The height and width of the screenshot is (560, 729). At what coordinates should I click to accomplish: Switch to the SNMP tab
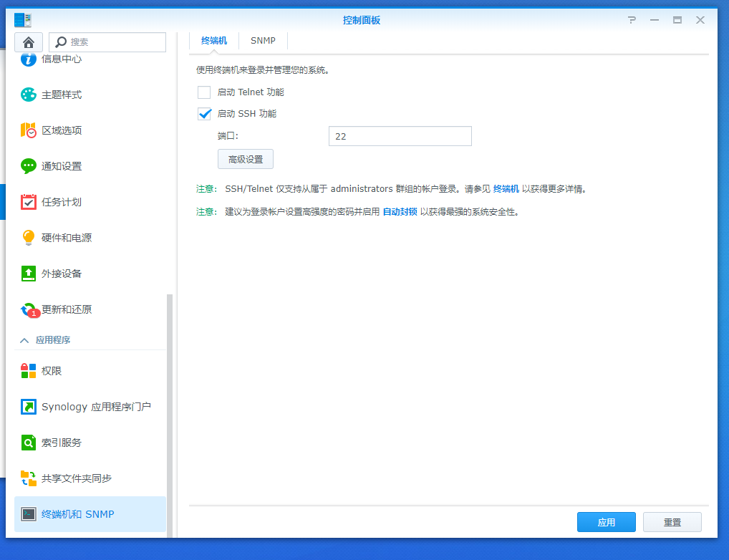[263, 41]
